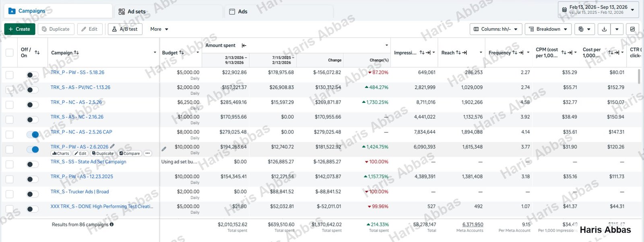The height and width of the screenshot is (242, 644).
Task: Click the vertical table scrollbar
Action: coord(639,77)
